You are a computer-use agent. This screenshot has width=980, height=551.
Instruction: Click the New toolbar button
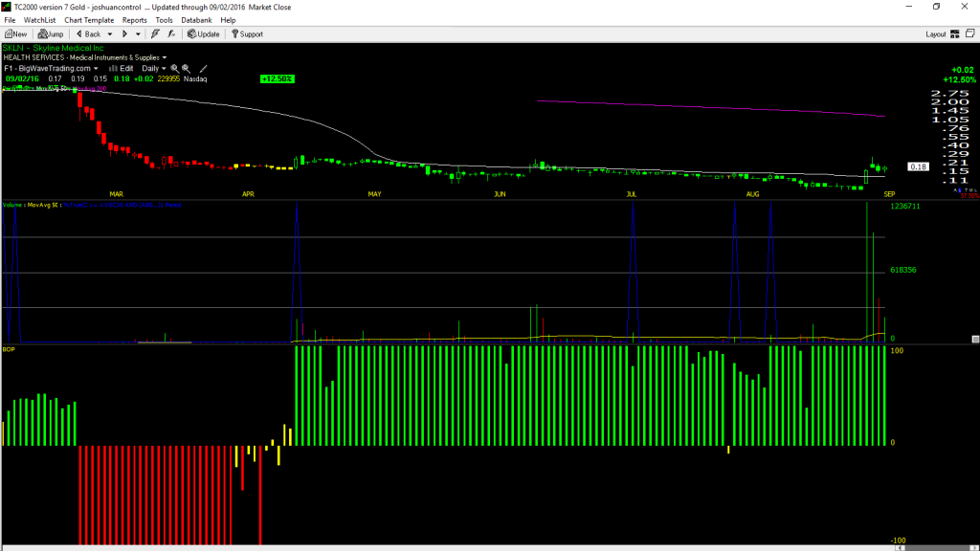coord(16,34)
